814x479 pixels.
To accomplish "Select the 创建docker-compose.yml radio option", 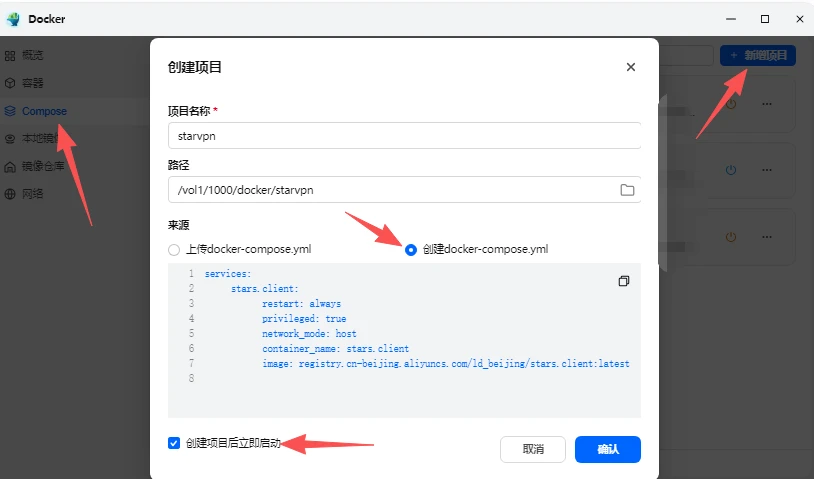I will [x=411, y=249].
